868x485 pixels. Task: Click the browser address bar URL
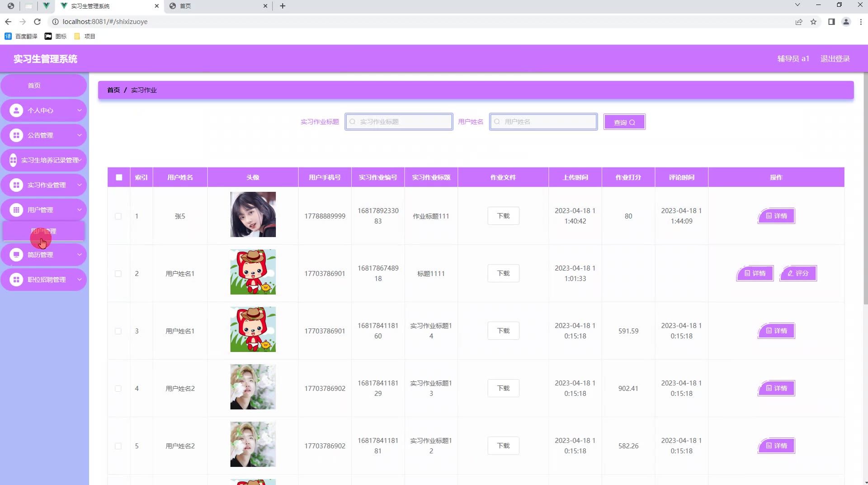(x=105, y=22)
